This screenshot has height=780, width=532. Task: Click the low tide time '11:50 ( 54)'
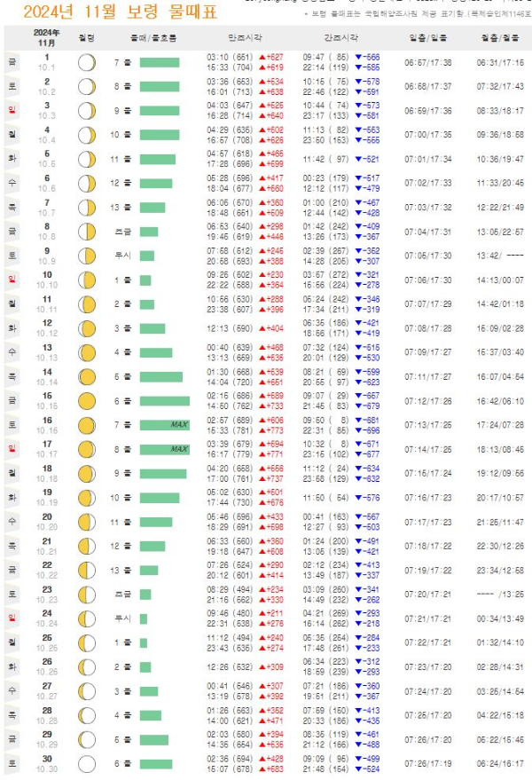[325, 498]
